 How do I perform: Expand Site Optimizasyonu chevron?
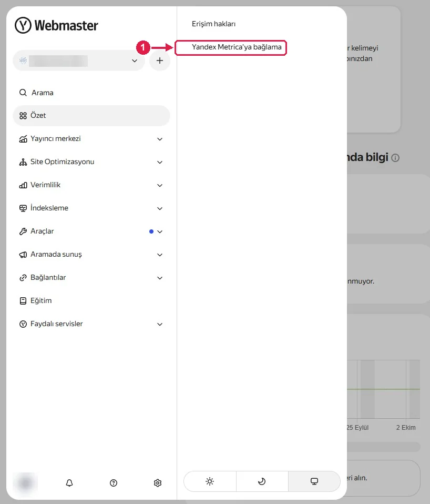[160, 163]
